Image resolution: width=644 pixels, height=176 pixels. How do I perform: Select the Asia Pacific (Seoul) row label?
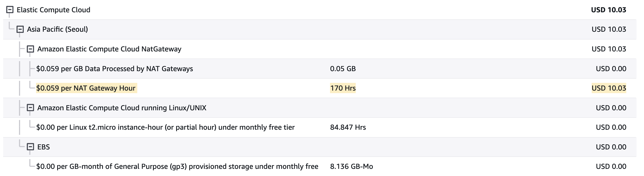pyautogui.click(x=57, y=29)
